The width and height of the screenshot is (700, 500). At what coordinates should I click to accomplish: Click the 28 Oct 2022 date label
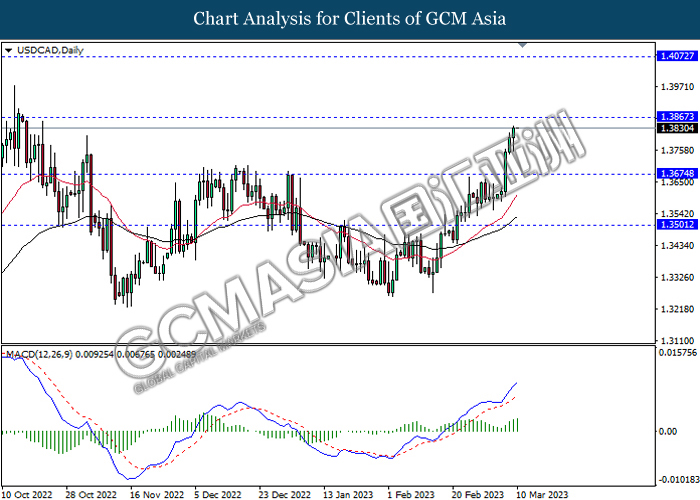[91, 495]
